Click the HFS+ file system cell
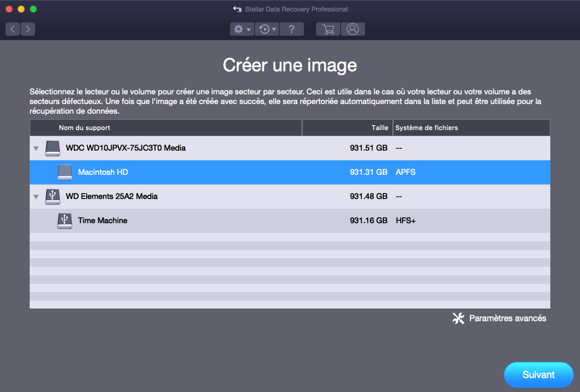This screenshot has width=580, height=392. [x=406, y=221]
